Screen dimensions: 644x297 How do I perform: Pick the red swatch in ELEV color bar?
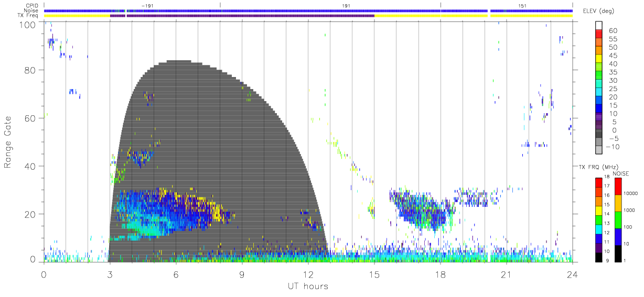point(600,35)
